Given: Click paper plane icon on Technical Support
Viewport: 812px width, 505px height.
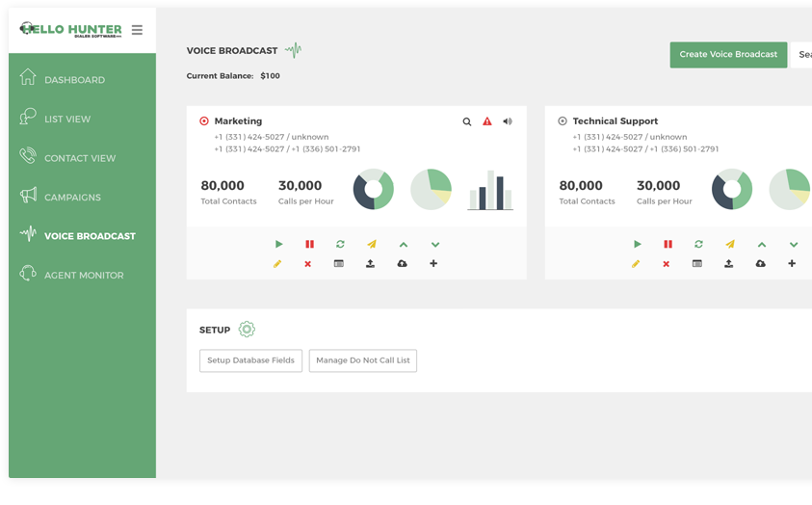Looking at the screenshot, I should [x=730, y=244].
